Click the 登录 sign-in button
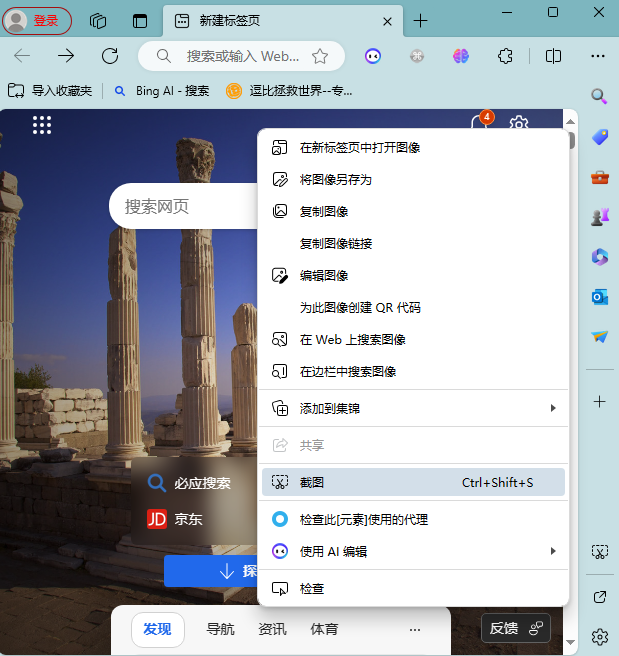 click(37, 20)
